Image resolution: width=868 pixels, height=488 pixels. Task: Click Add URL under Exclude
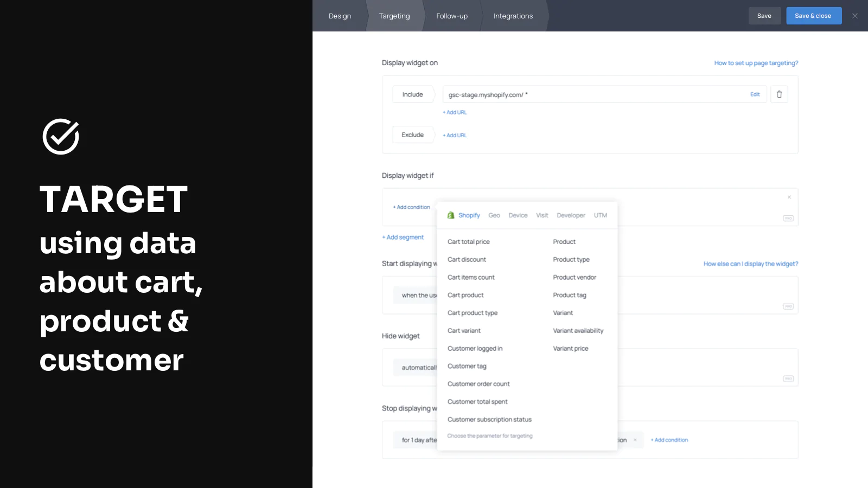tap(455, 136)
